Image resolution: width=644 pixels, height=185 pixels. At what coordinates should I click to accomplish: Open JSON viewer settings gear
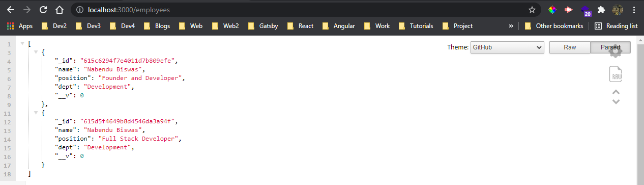616,51
